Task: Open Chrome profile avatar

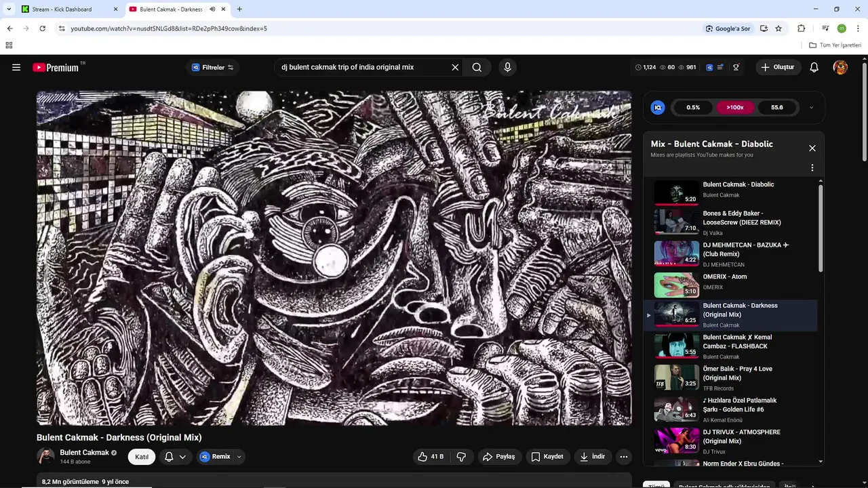Action: coord(842,28)
